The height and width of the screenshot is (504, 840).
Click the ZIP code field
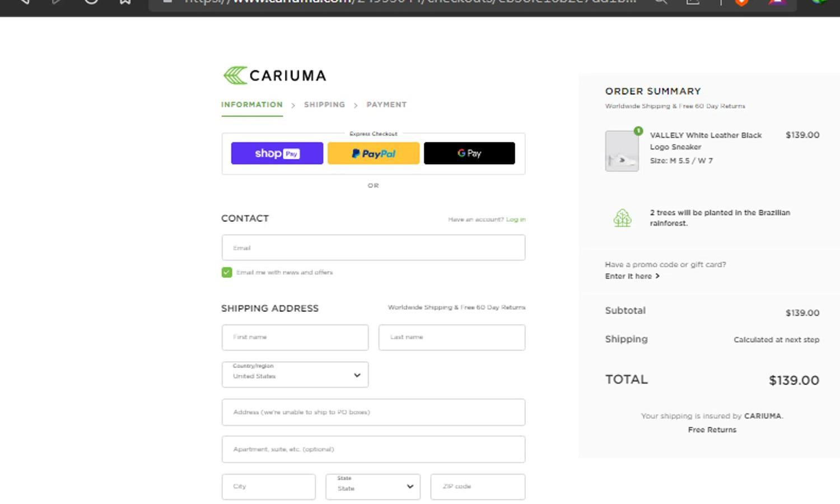[478, 487]
